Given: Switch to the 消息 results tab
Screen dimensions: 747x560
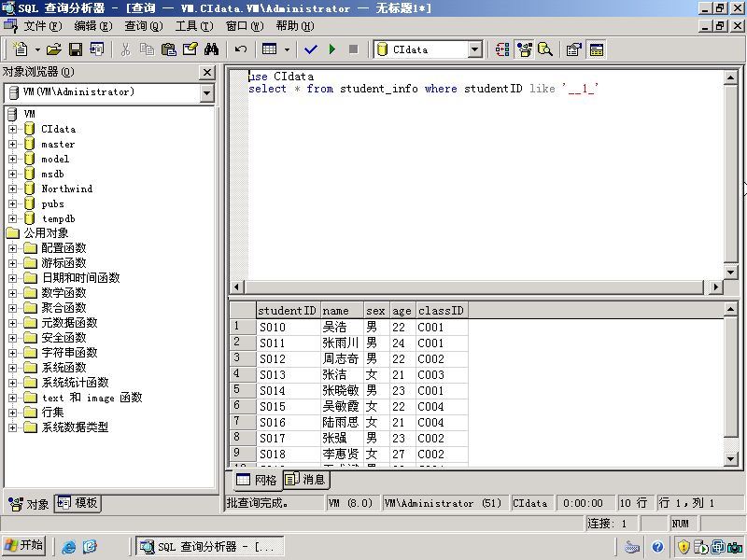Looking at the screenshot, I should tap(305, 480).
